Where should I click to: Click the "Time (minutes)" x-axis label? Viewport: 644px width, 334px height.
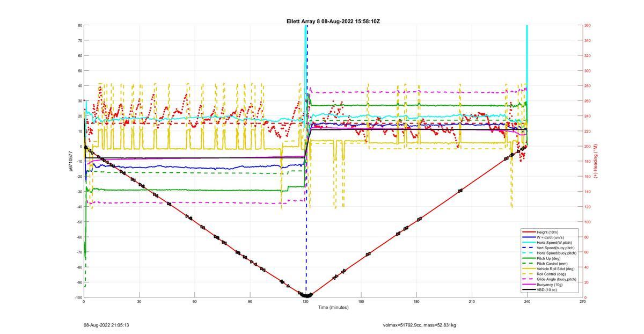point(333,307)
